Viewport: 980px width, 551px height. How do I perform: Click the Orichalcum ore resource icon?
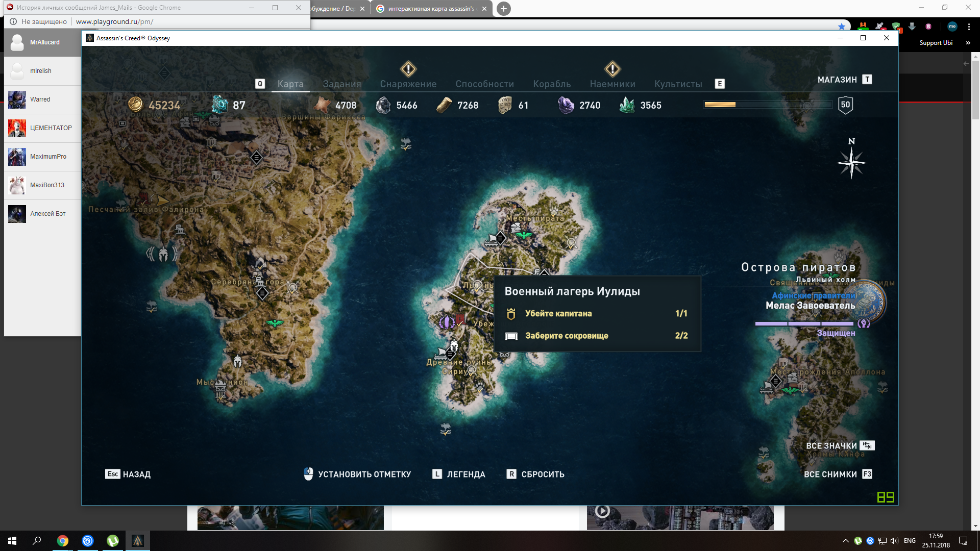[x=220, y=105]
